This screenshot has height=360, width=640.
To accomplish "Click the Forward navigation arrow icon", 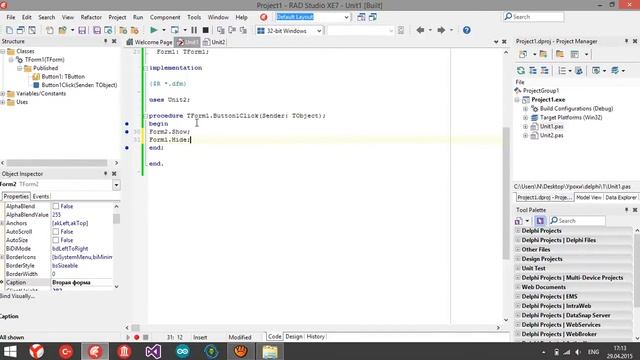I will pyautogui.click(x=441, y=30).
